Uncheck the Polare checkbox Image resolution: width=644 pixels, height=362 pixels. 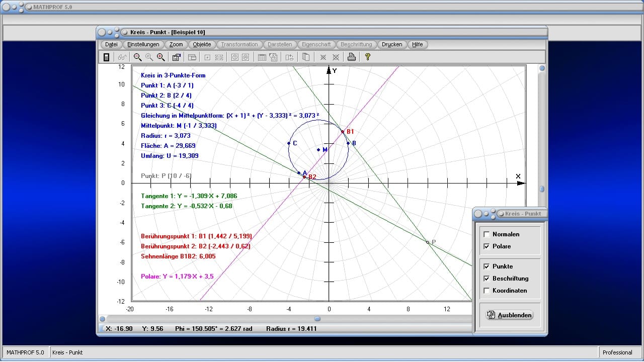(x=487, y=246)
